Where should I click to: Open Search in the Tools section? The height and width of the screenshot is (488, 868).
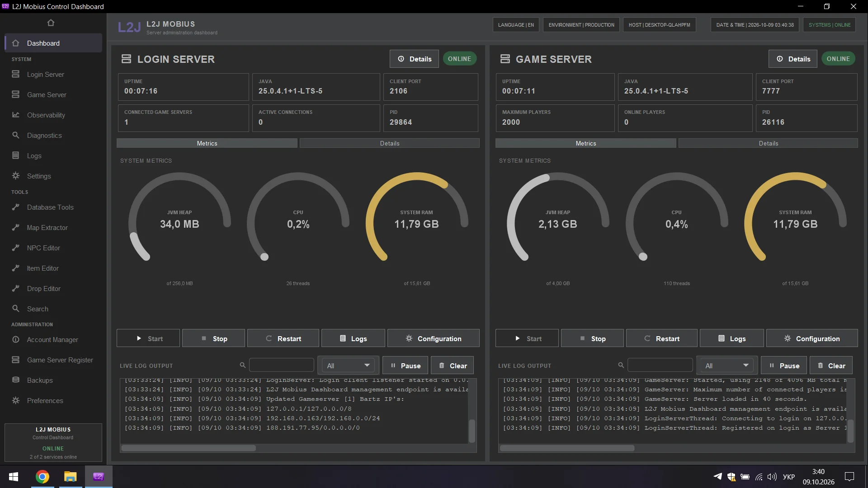coord(53,309)
